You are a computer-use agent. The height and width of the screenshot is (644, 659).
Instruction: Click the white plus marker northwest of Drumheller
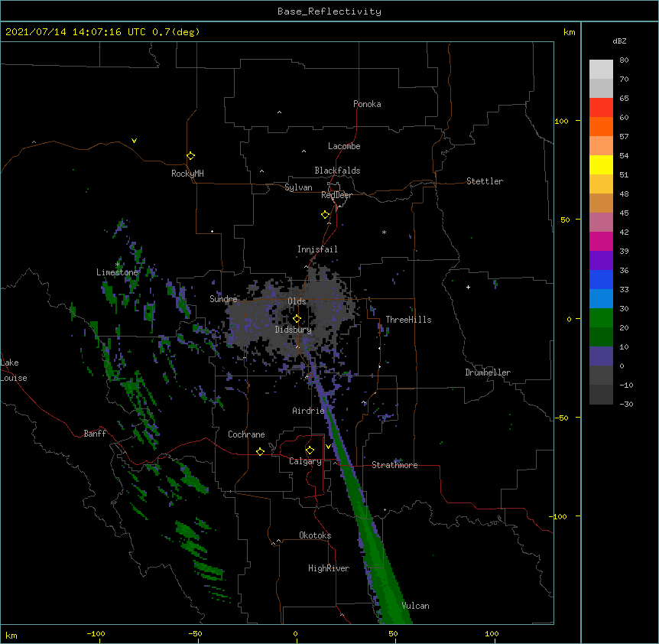468,287
